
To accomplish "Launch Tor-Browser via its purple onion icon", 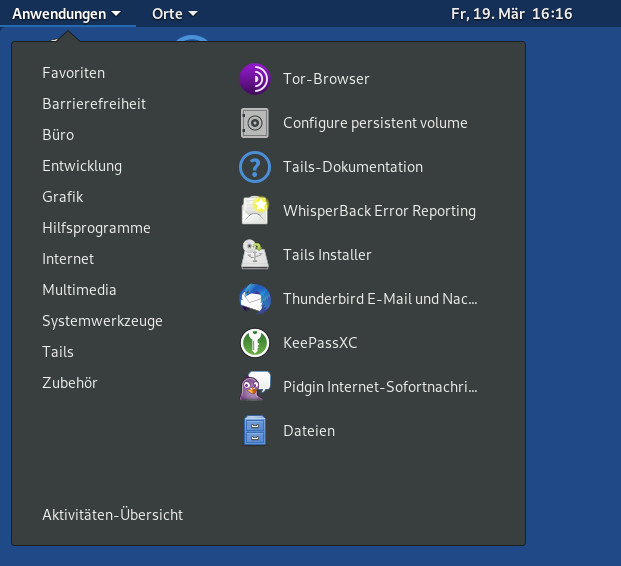I will (255, 79).
